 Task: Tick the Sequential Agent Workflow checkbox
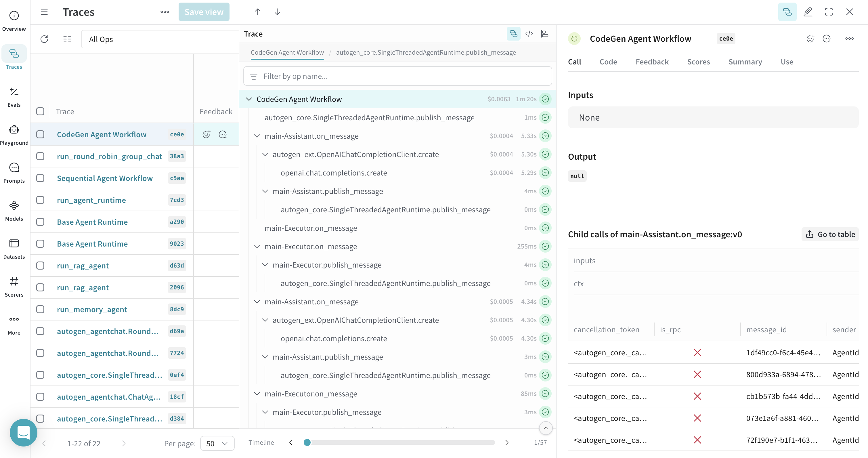pyautogui.click(x=41, y=178)
